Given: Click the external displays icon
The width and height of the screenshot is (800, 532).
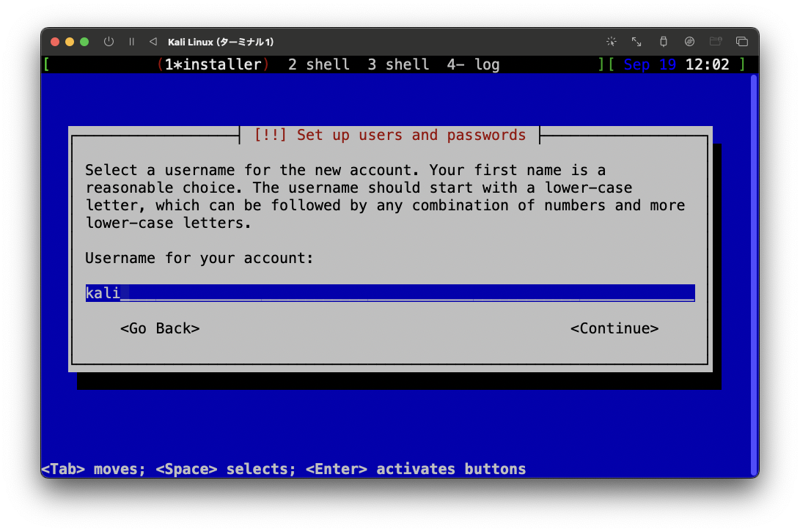Looking at the screenshot, I should (x=742, y=42).
